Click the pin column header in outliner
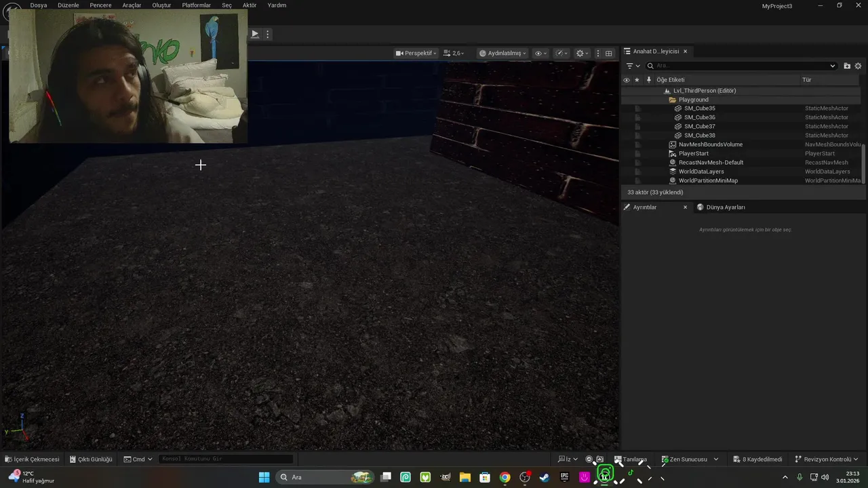 648,80
